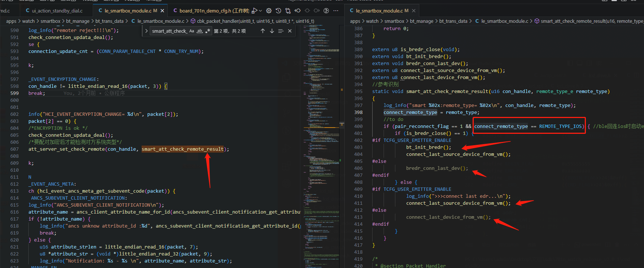Image resolution: width=644 pixels, height=268 pixels.
Task: Open the 'bt_manage' breadcrumb in the left editor
Action: [x=78, y=21]
